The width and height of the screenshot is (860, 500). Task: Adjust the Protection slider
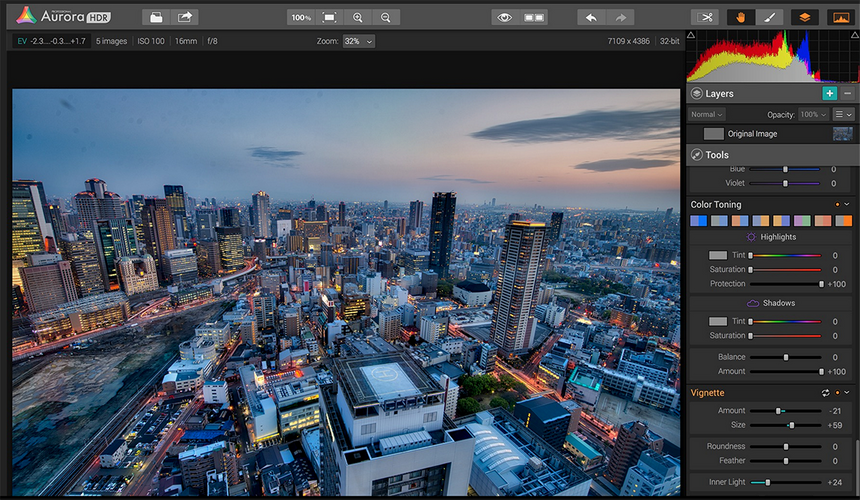click(x=785, y=284)
